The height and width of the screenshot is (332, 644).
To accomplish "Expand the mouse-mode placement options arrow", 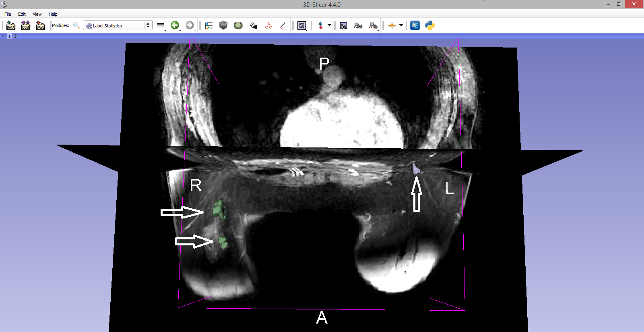I will point(329,25).
